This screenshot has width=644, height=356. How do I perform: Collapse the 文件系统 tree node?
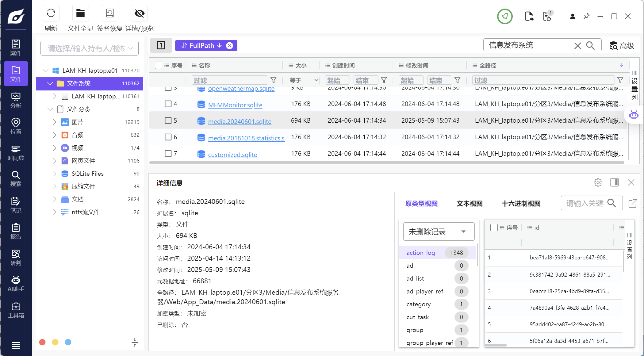(x=50, y=83)
